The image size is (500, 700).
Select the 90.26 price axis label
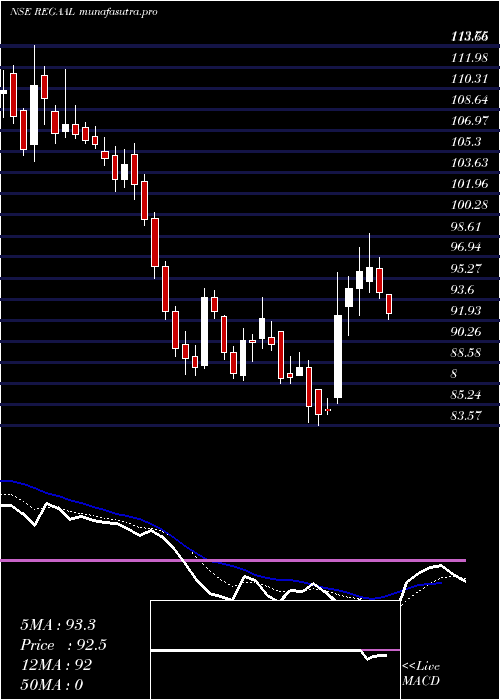467,331
